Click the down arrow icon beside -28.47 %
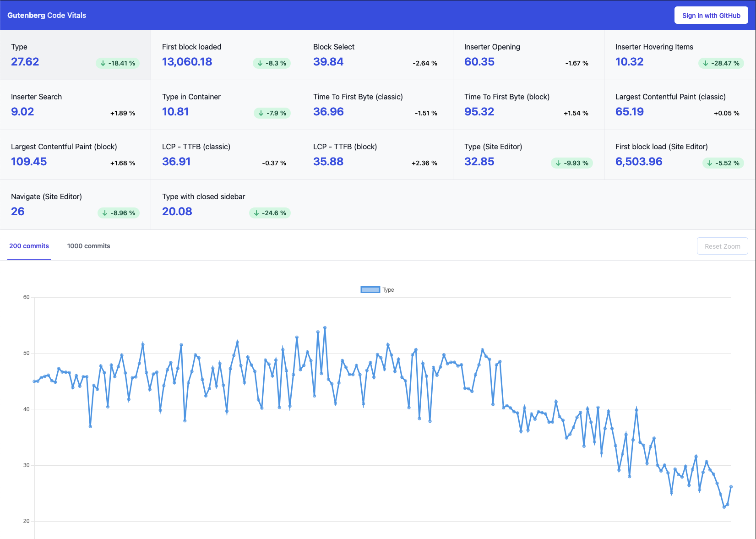Viewport: 756px width, 539px height. click(706, 63)
